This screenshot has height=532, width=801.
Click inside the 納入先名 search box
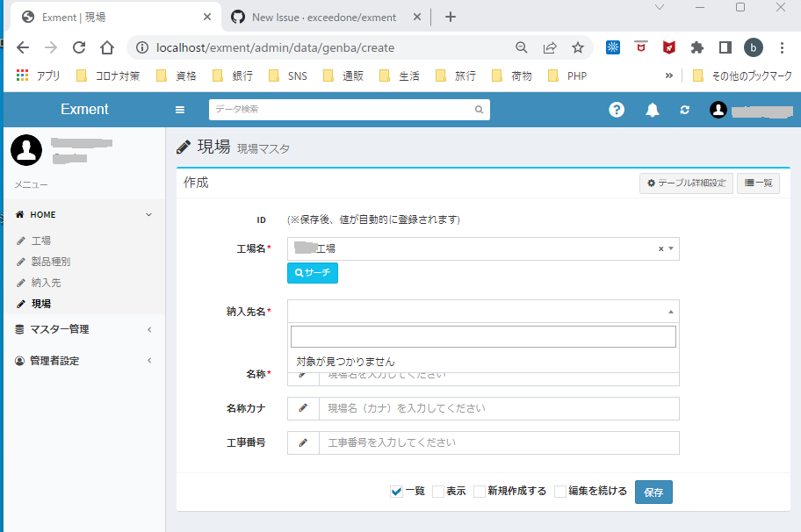[x=483, y=336]
